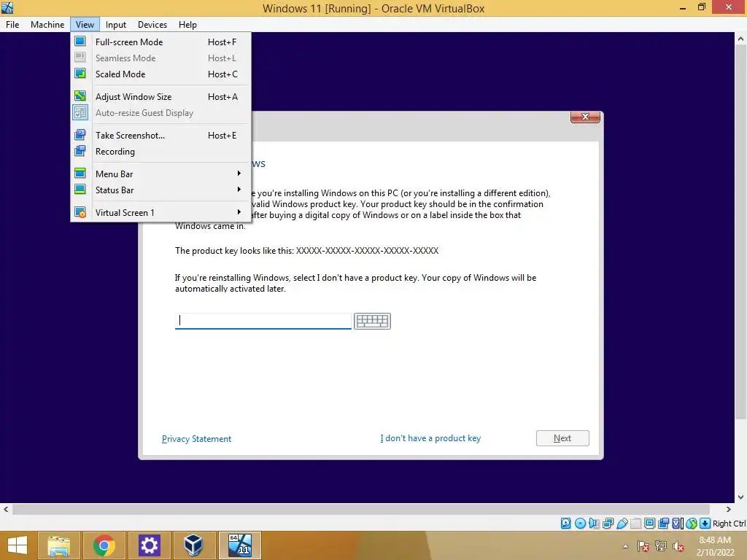Open the Devices menu
This screenshot has width=747, height=560.
pos(152,24)
